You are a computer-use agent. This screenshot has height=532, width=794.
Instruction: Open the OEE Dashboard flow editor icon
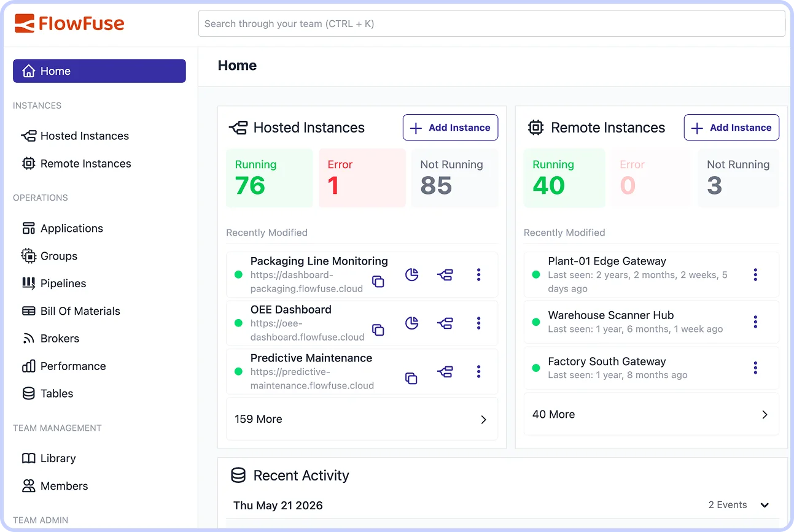point(445,323)
